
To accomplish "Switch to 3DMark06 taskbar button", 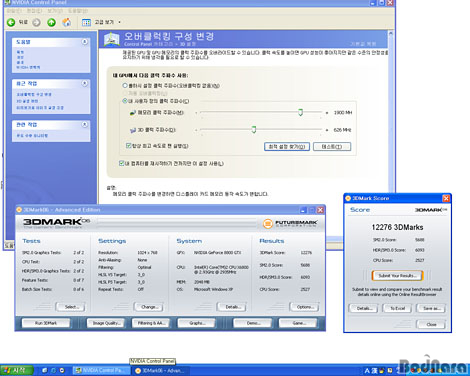I will (161, 370).
